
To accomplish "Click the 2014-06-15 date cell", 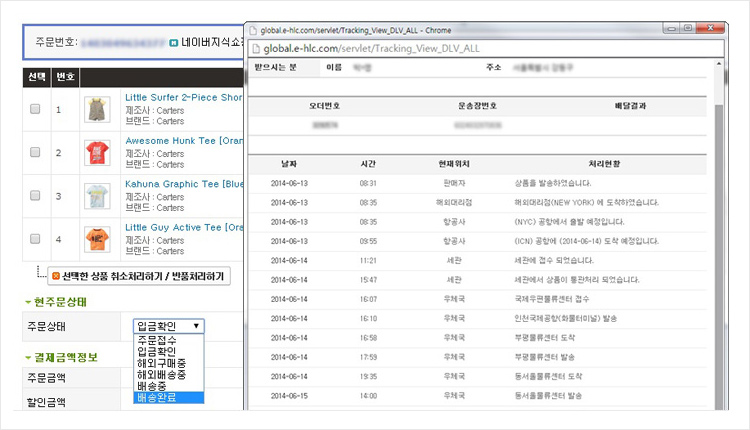I will click(289, 396).
